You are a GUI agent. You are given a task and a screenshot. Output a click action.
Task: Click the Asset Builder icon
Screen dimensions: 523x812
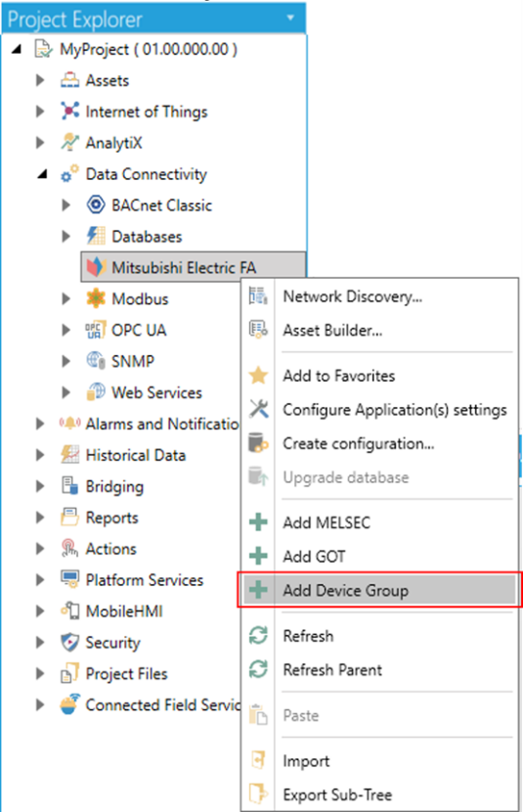[258, 330]
